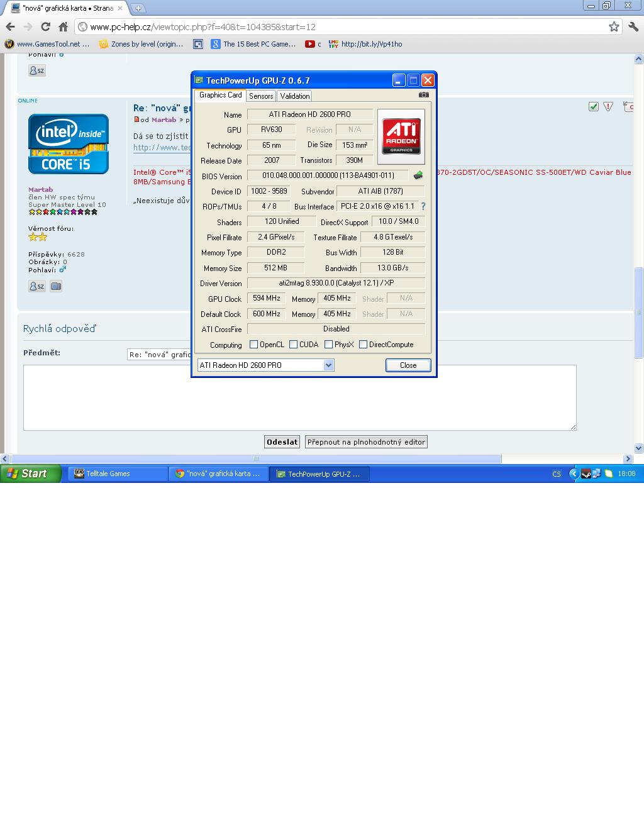Viewport: 644px width, 815px height.
Task: Toggle the OpenCL checkbox
Action: click(253, 344)
